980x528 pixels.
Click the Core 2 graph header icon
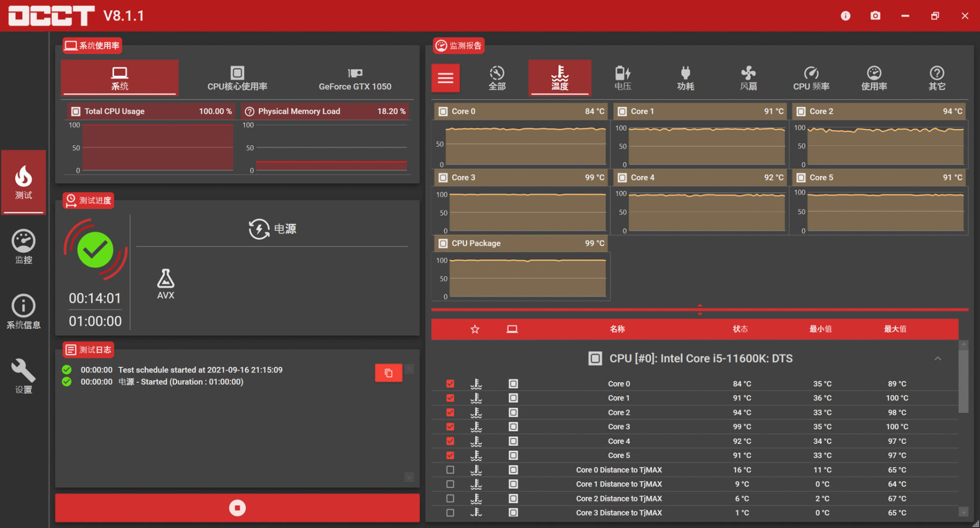(x=801, y=111)
